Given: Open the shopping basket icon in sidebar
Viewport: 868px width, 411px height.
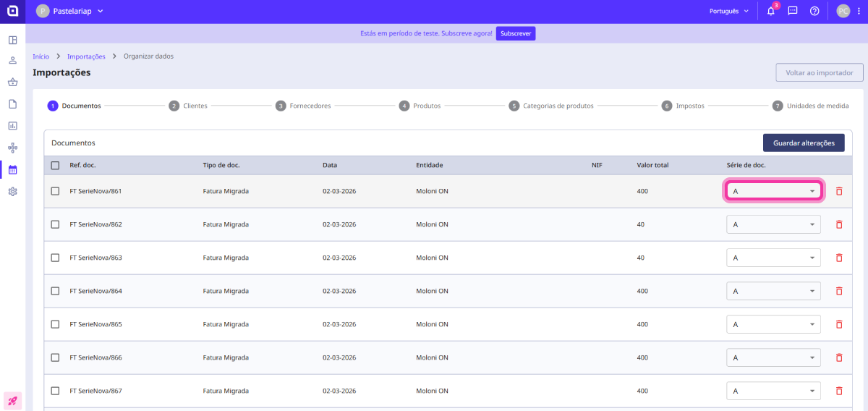Looking at the screenshot, I should pos(12,82).
